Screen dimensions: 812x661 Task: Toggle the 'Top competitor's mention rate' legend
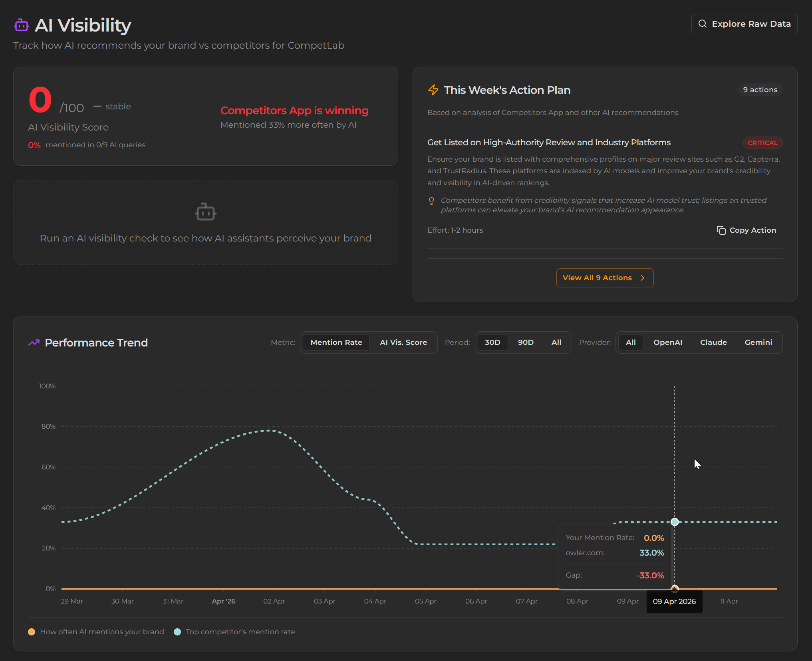(x=235, y=631)
